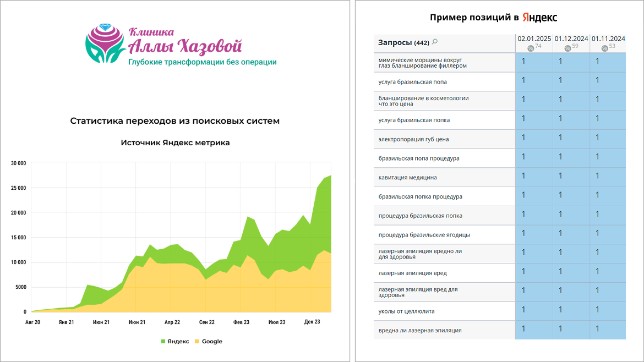
Task: Click the 'Апр 22' x-axis label
Action: tap(172, 322)
